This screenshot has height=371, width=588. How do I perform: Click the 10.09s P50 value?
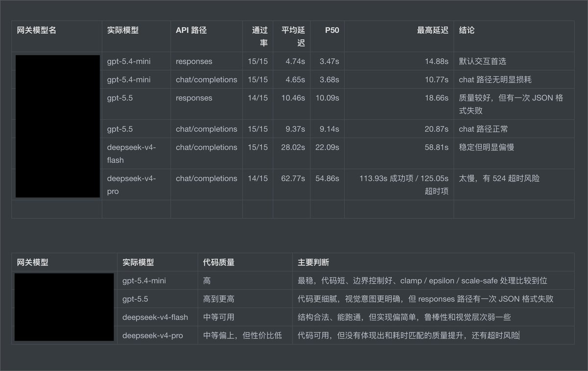327,98
